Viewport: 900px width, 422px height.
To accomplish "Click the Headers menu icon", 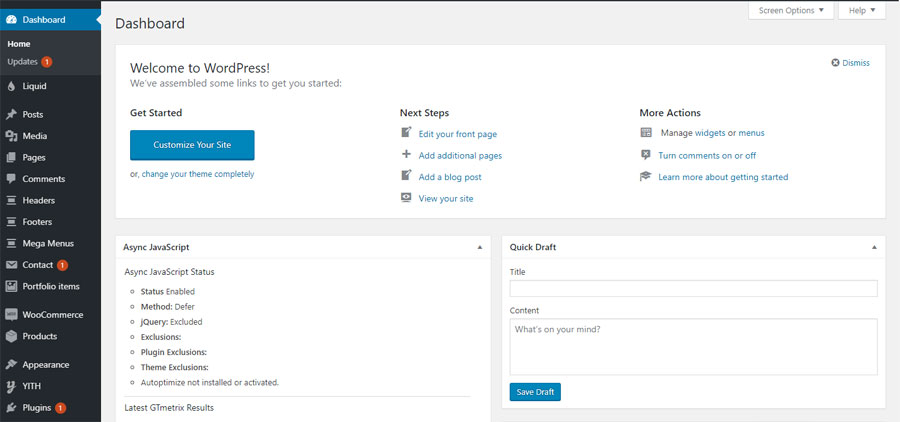I will click(11, 200).
